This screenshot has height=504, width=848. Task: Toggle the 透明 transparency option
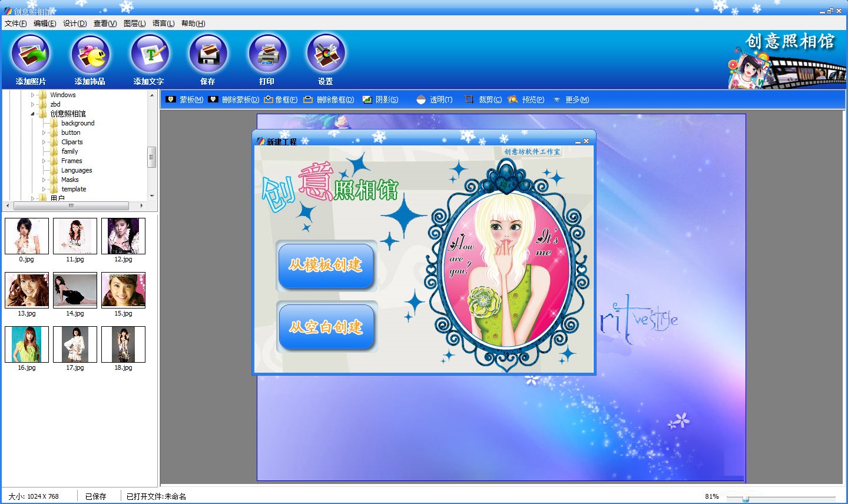(x=435, y=100)
